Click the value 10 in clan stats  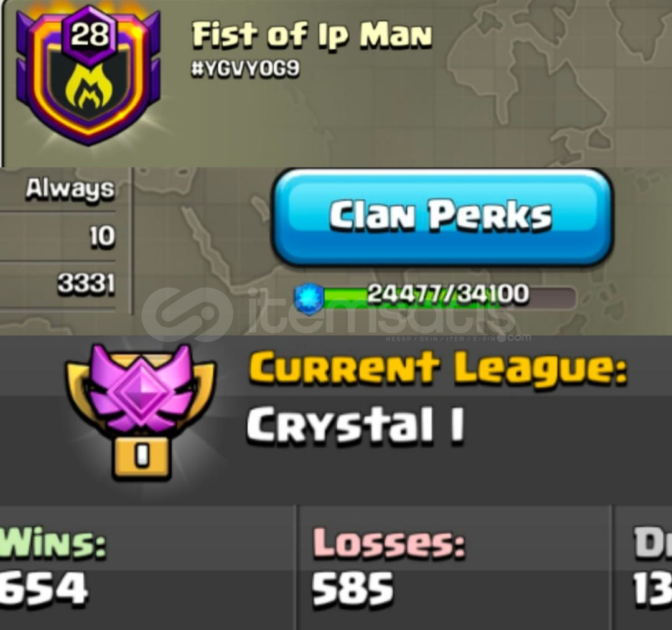pos(102,237)
